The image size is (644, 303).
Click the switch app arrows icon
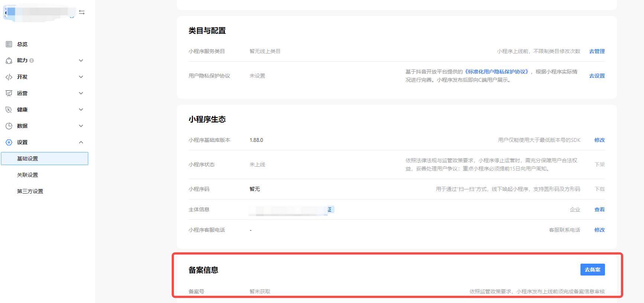(82, 12)
